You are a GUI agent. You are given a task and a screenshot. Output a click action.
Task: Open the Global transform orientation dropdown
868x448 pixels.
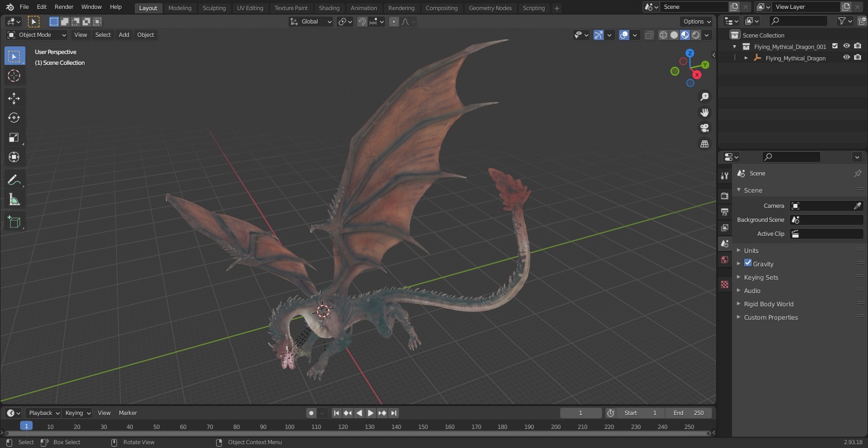point(311,22)
